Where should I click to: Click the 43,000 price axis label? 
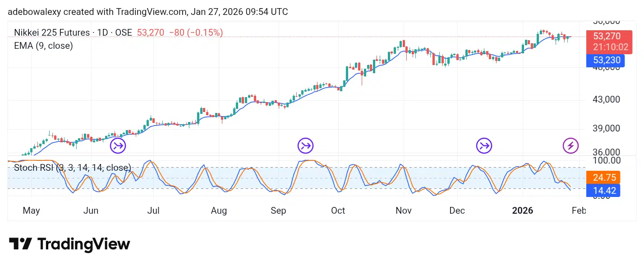[x=606, y=99]
